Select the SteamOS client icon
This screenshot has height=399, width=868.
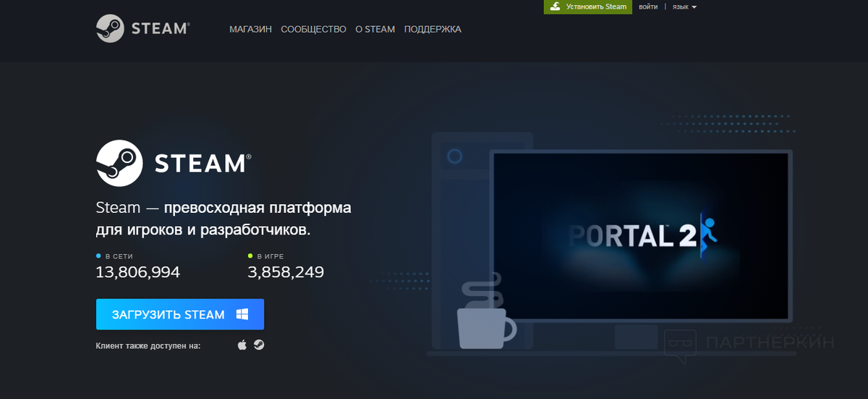click(258, 345)
